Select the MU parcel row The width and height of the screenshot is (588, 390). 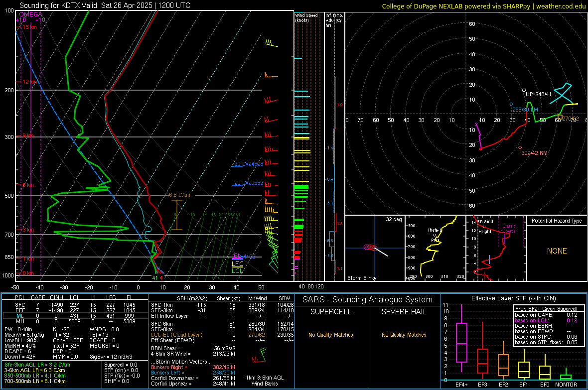coord(75,321)
